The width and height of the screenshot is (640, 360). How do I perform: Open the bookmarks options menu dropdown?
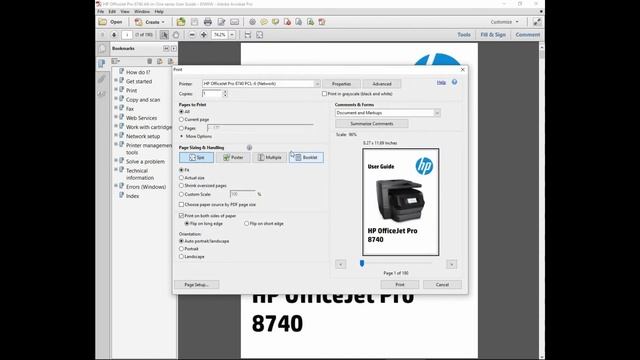[116, 61]
